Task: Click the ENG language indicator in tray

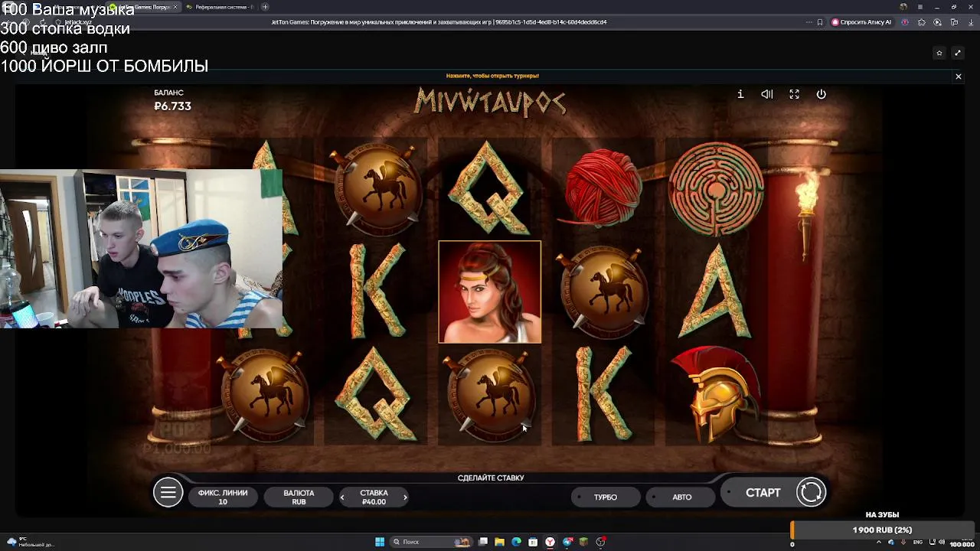Action: point(917,543)
